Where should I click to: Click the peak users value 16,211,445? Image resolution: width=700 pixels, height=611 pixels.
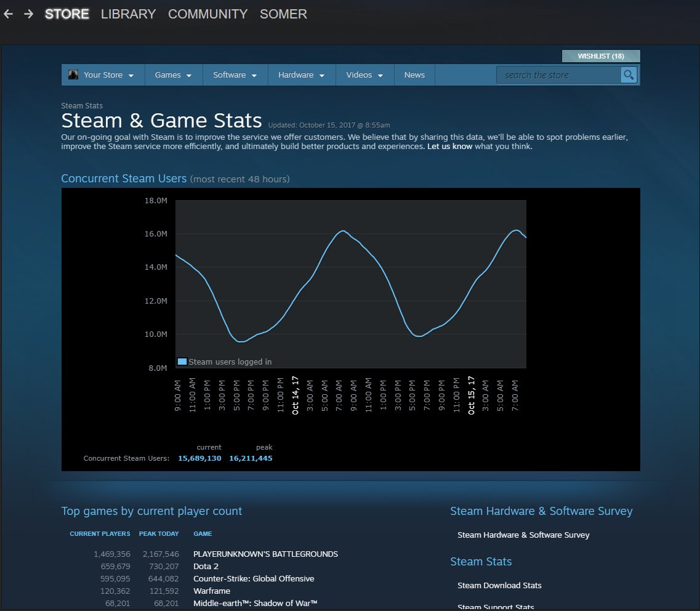coord(251,458)
